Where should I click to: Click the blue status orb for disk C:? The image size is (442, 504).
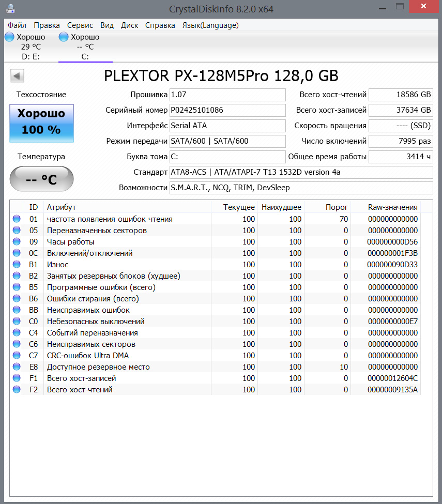64,37
